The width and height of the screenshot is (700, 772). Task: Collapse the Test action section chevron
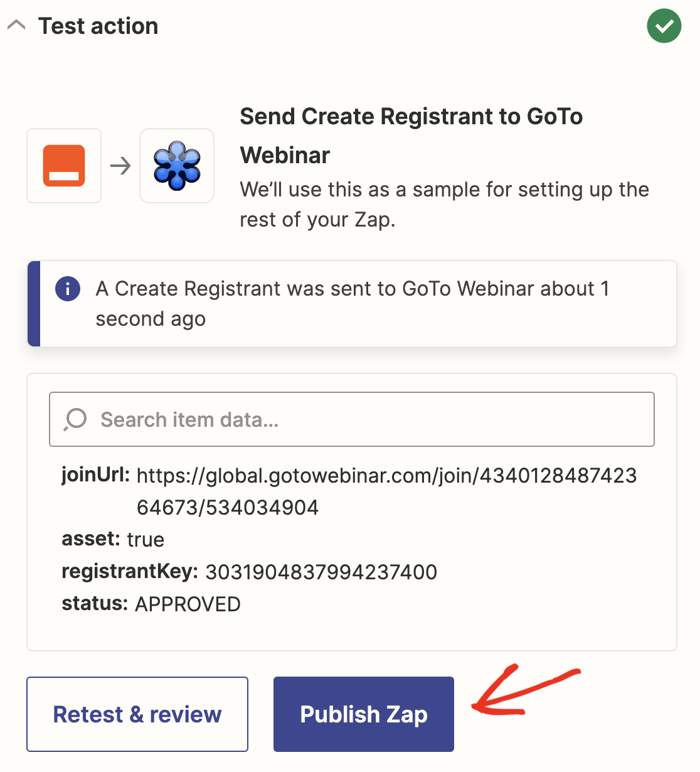click(16, 26)
